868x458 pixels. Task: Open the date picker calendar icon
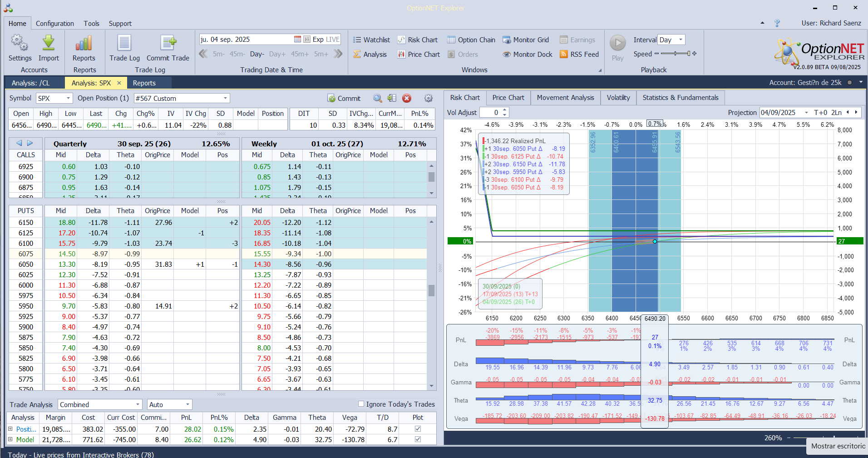[298, 40]
